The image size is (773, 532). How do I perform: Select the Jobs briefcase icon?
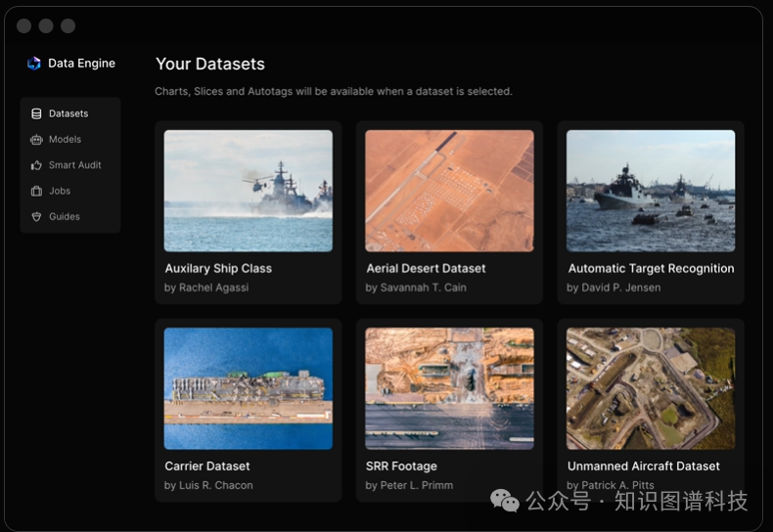tap(36, 191)
